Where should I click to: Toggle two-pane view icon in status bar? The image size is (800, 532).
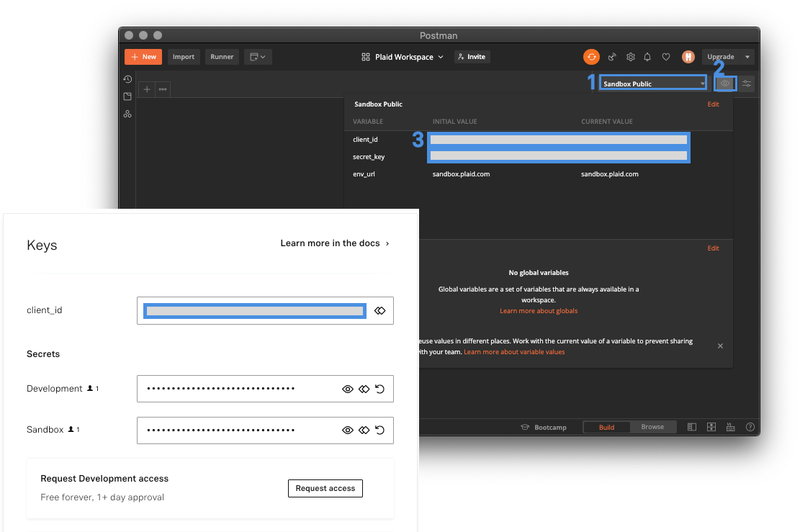coord(711,427)
